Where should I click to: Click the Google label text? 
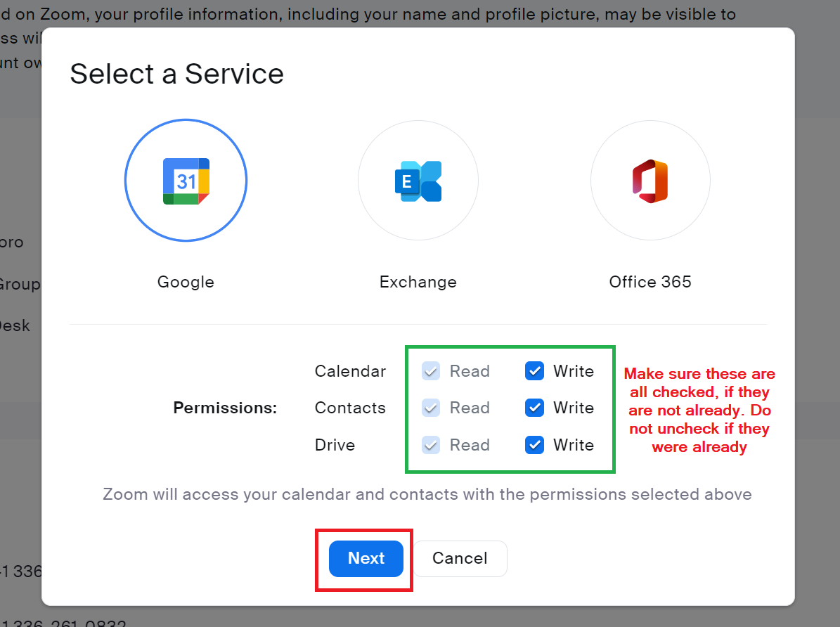pyautogui.click(x=186, y=282)
